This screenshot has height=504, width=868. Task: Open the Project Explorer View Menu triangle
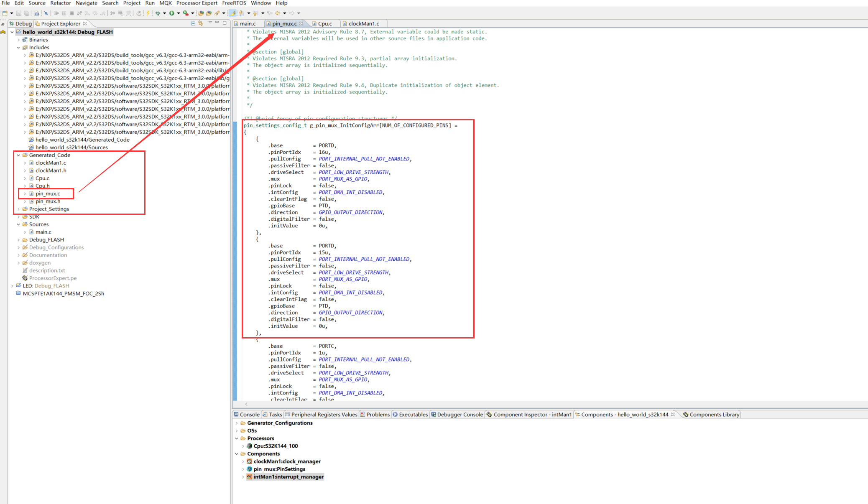pyautogui.click(x=210, y=23)
